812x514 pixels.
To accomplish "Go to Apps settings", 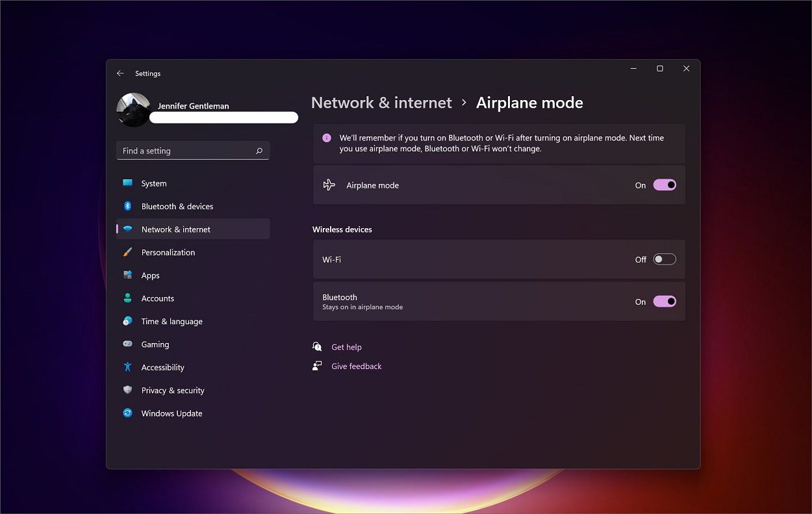I will pos(193,276).
